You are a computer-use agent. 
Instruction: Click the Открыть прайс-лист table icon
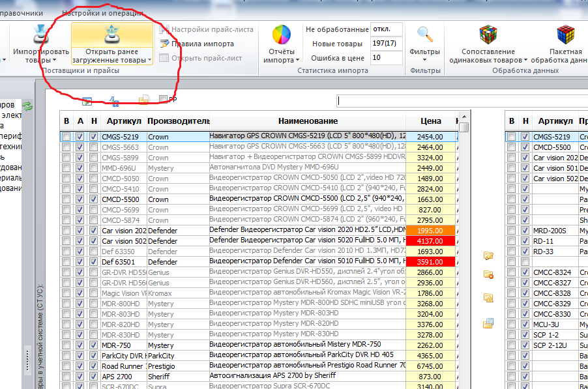click(x=164, y=58)
